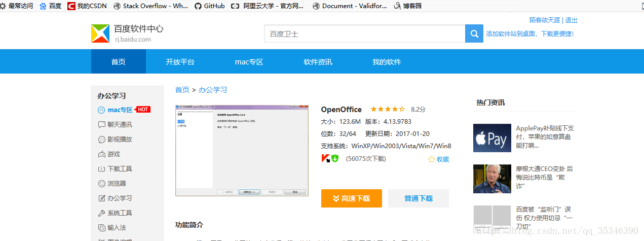The height and width of the screenshot is (241, 644).
Task: Open the 百度 bookmark
Action: coord(50,6)
